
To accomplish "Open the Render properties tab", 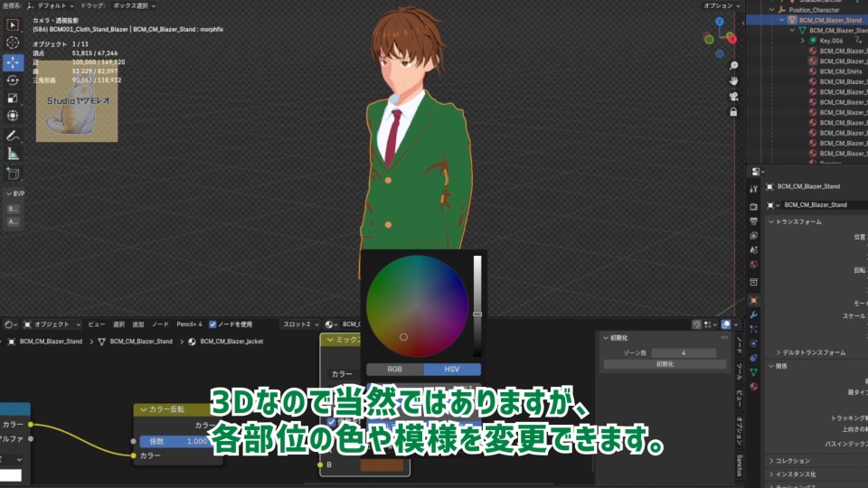I will [753, 207].
